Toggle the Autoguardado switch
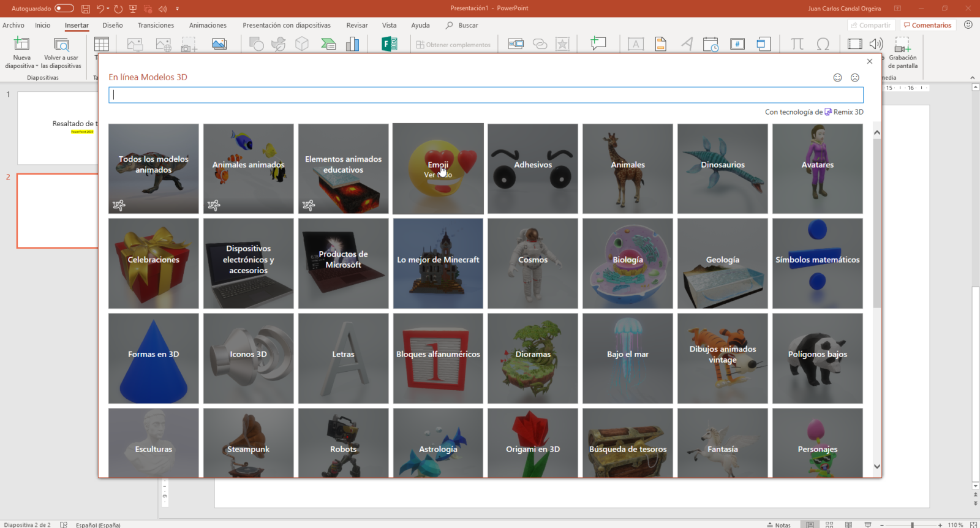This screenshot has height=528, width=980. click(x=64, y=9)
